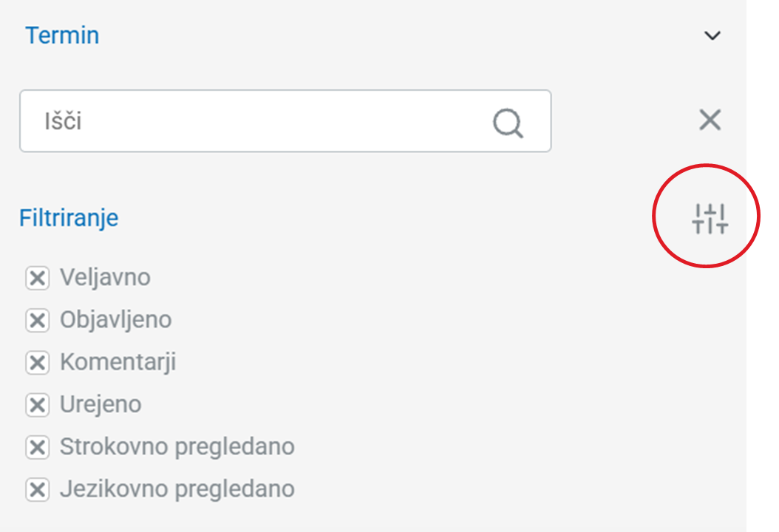Click the Jezikovno pregledano label text
Image resolution: width=779 pixels, height=532 pixels.
[x=177, y=489]
